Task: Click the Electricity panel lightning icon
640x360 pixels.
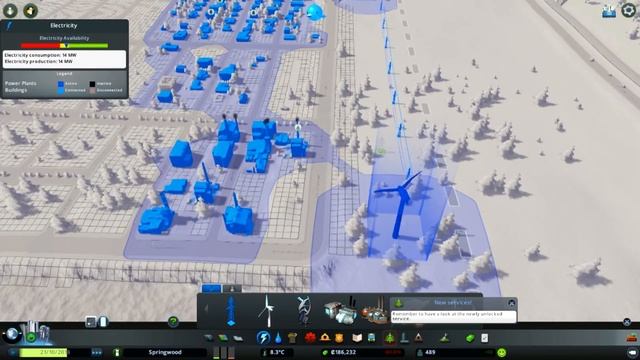Action: tap(9, 26)
